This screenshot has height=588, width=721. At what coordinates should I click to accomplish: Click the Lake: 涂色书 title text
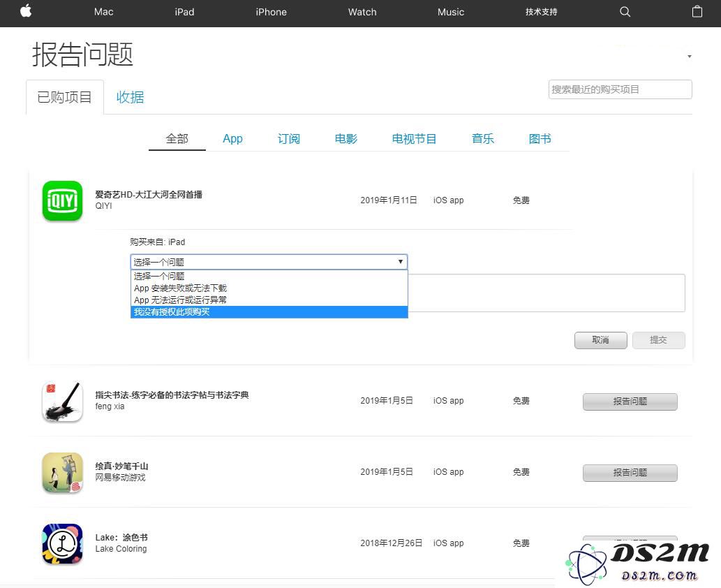coord(121,538)
